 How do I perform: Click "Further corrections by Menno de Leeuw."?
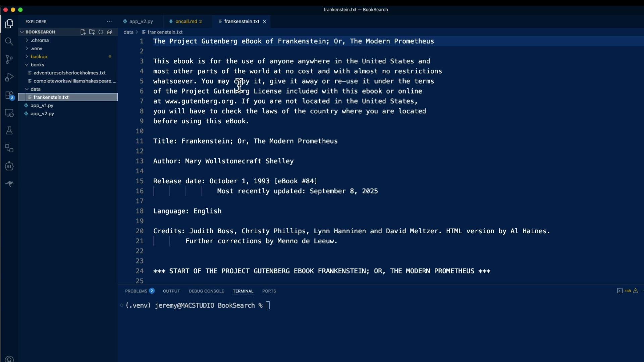[x=262, y=241]
